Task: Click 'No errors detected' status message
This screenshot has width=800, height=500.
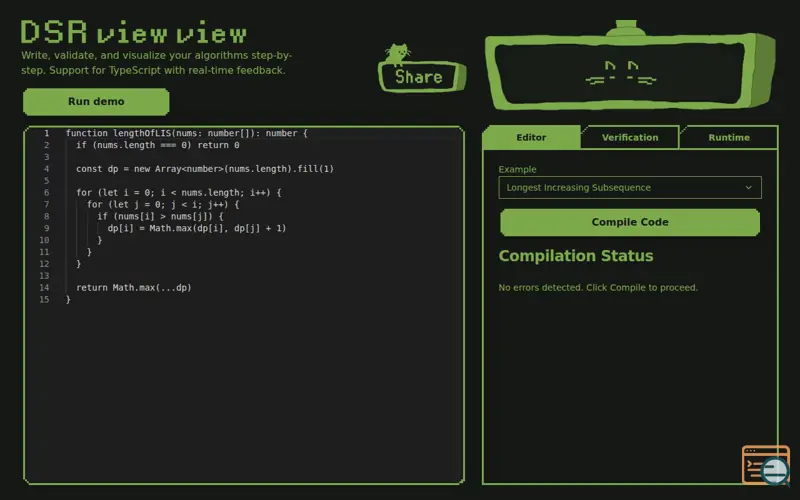Action: [598, 288]
